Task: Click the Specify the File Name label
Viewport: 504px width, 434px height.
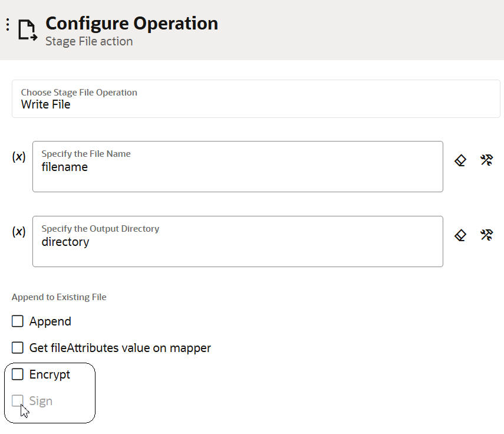Action: click(x=86, y=154)
